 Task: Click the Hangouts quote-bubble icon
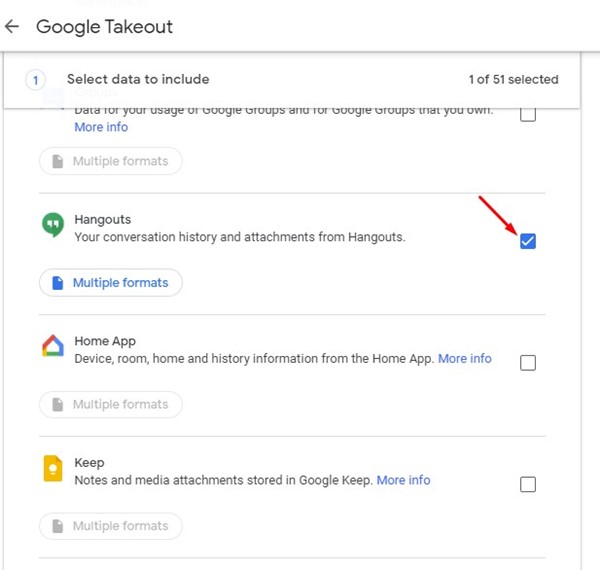pyautogui.click(x=53, y=225)
